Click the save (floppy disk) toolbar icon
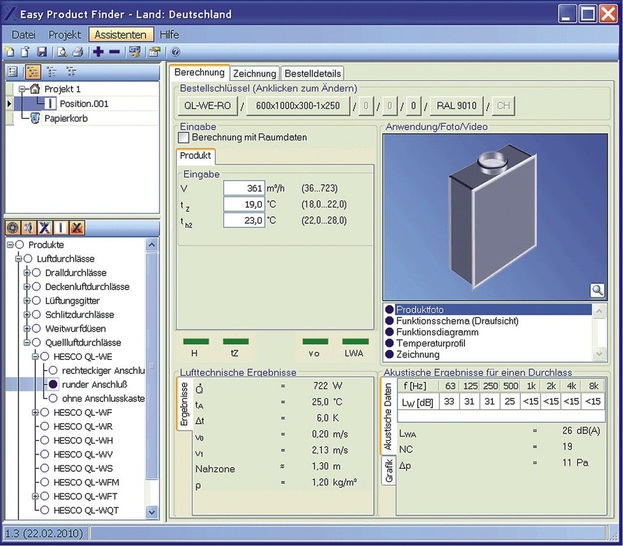623x546 pixels. [41, 51]
